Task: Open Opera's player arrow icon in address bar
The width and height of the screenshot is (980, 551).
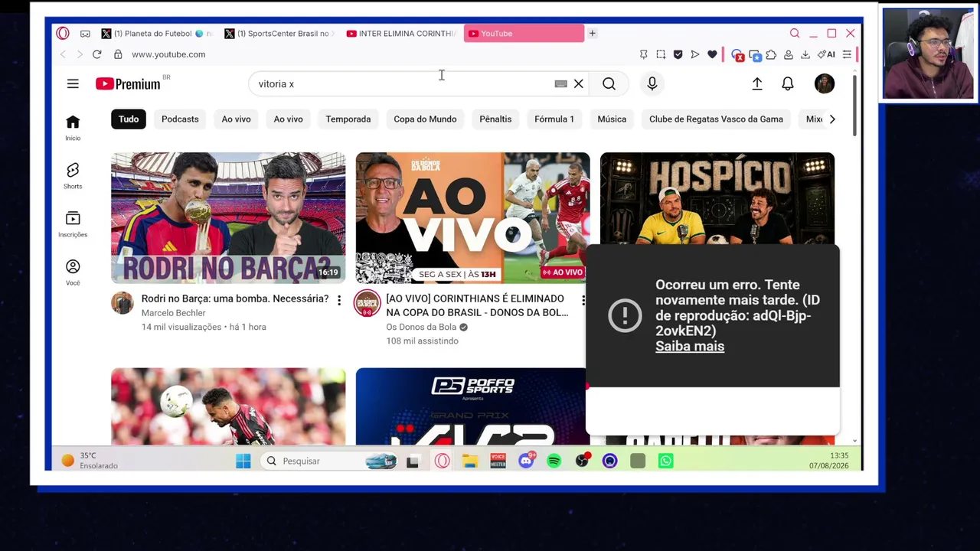Action: tap(695, 54)
